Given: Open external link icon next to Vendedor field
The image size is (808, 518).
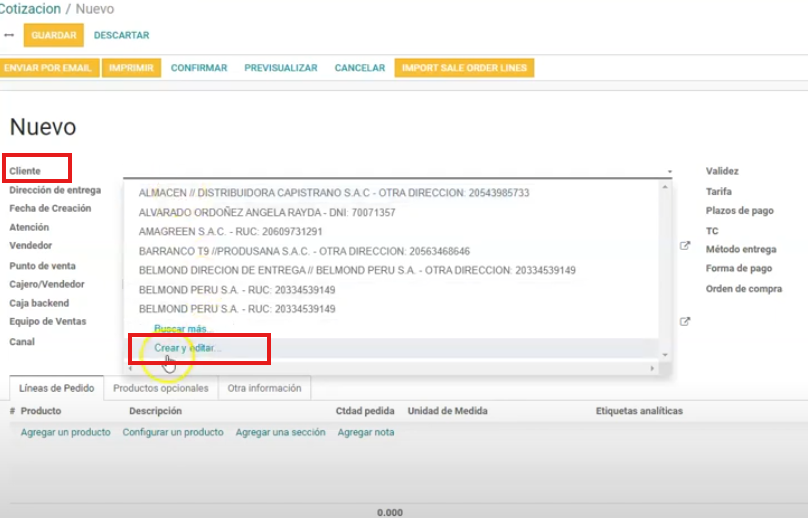Looking at the screenshot, I should [x=685, y=246].
